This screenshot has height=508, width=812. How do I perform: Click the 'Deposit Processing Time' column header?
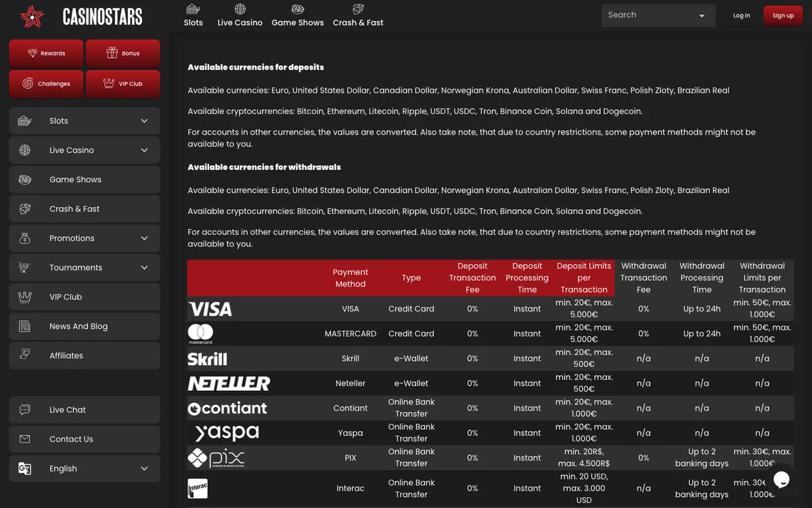coord(527,278)
